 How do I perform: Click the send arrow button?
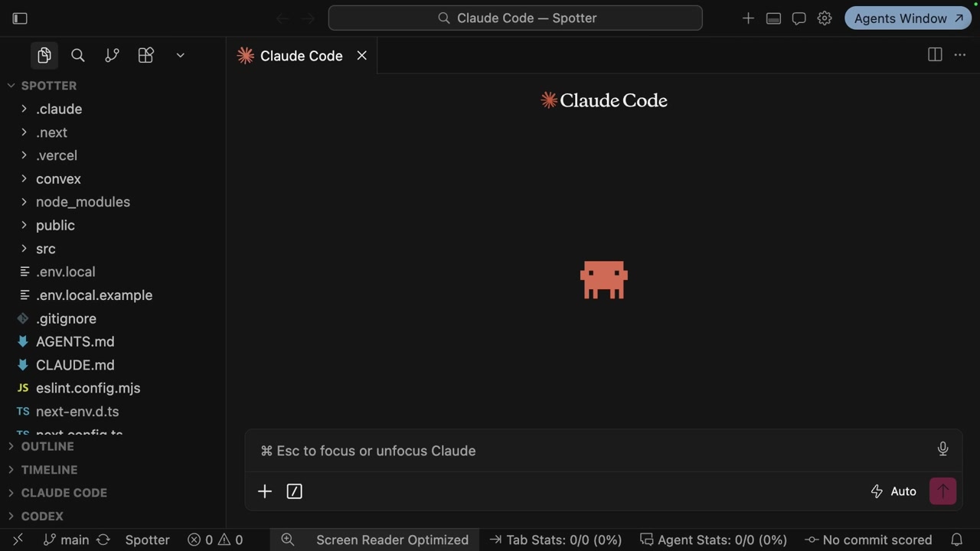(x=942, y=491)
